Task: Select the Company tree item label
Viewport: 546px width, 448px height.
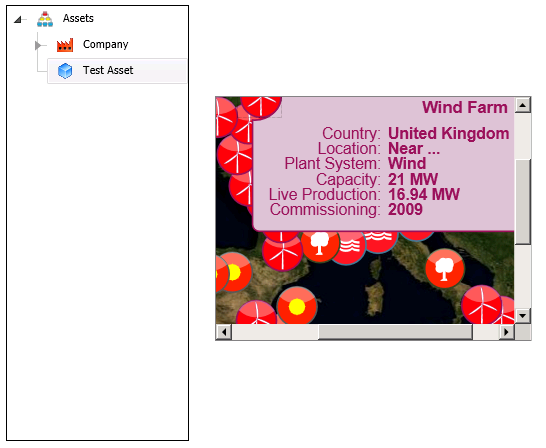Action: (x=106, y=45)
